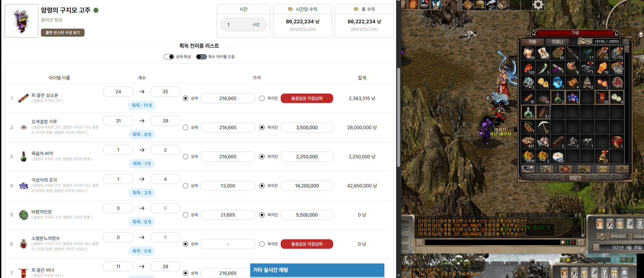
Task: Click the chat log scrollbar
Action: pyautogui.click(x=583, y=227)
